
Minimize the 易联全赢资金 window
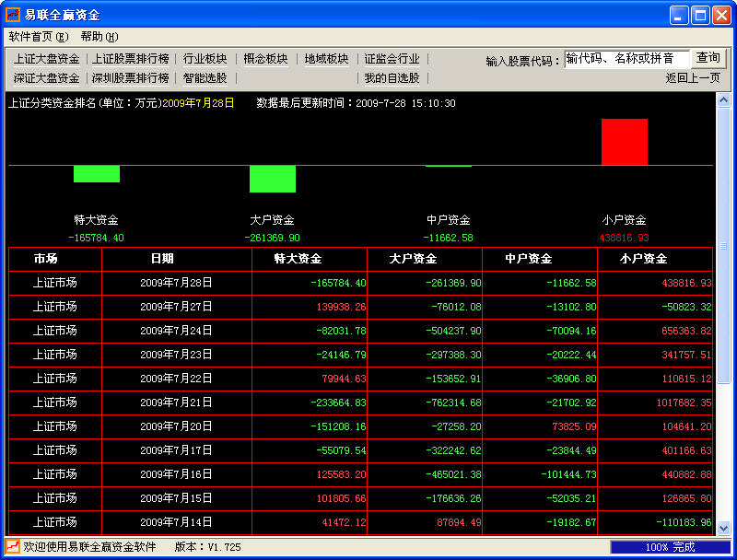pos(679,16)
